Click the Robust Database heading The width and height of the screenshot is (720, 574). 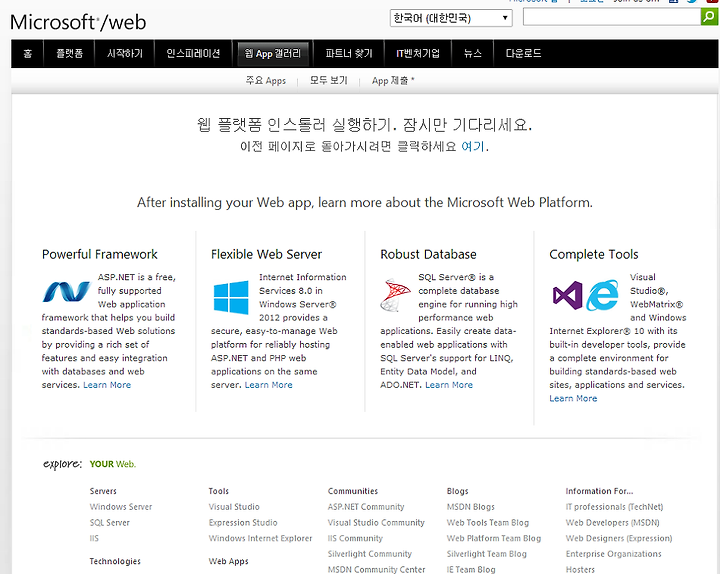[428, 254]
